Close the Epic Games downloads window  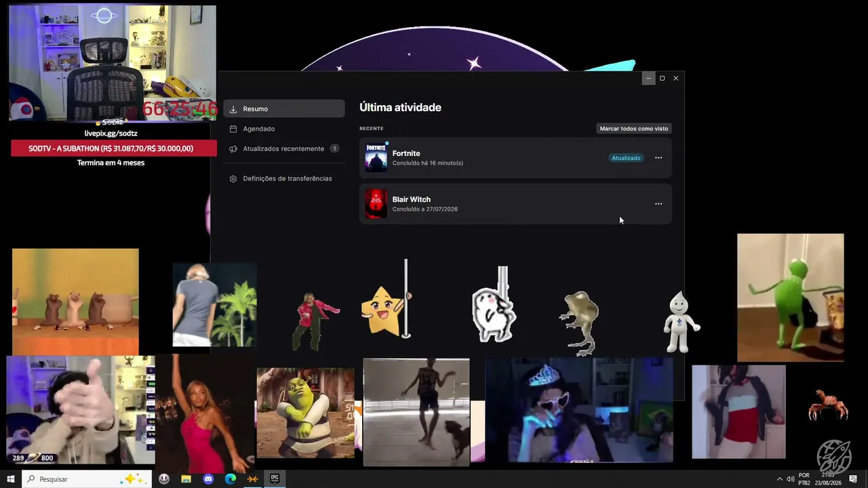tap(675, 79)
